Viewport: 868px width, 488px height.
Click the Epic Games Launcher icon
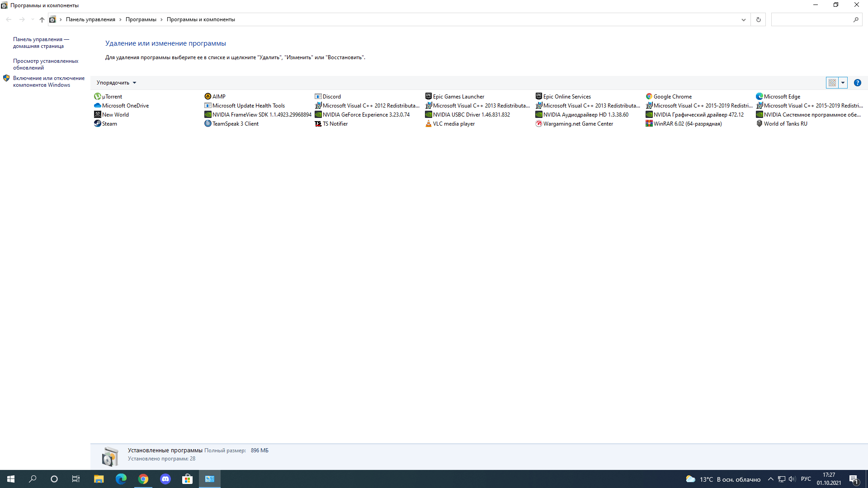click(429, 96)
